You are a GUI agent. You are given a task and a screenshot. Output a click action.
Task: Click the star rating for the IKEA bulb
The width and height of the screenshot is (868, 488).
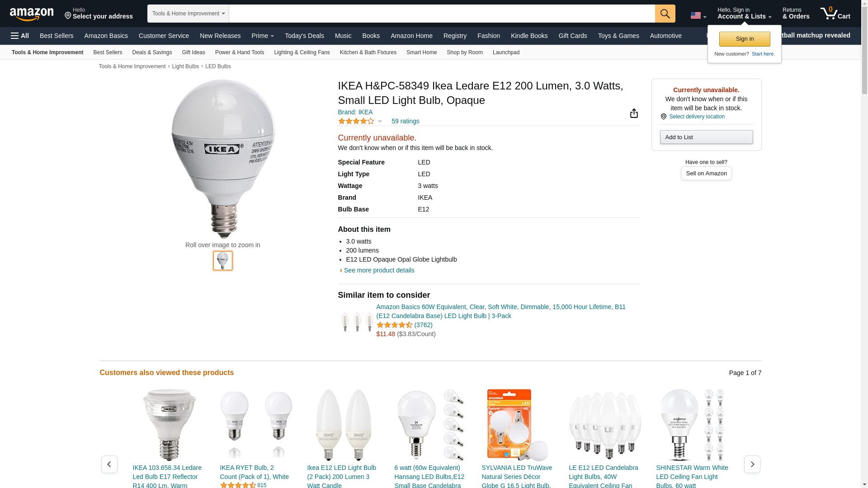click(x=356, y=121)
